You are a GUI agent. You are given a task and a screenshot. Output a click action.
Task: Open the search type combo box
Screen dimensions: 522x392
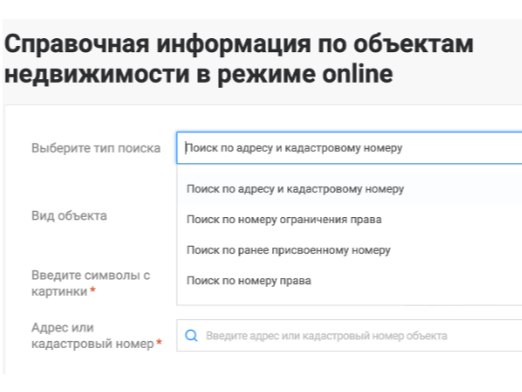click(x=349, y=148)
